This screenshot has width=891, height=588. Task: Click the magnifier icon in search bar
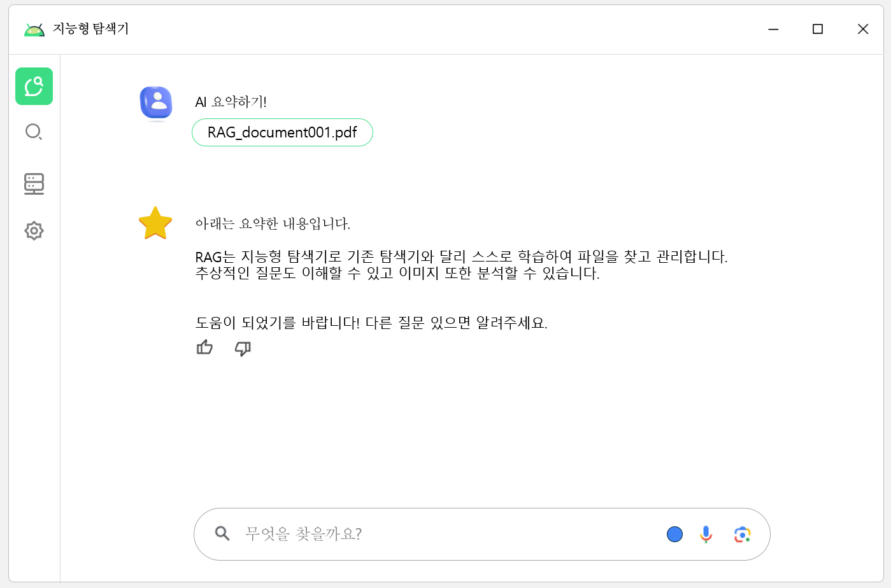(222, 533)
